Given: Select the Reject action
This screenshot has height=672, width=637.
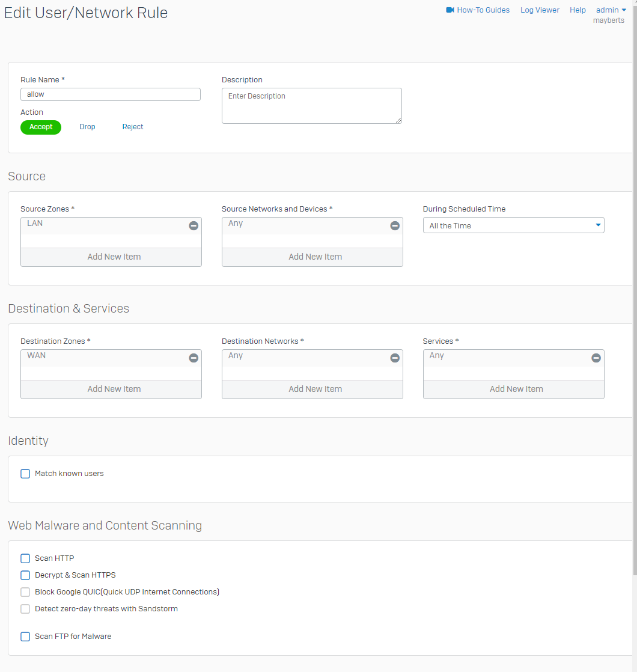Looking at the screenshot, I should (133, 127).
